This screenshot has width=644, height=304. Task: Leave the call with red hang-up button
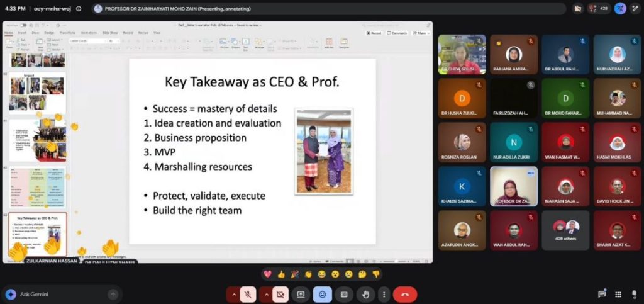pyautogui.click(x=405, y=294)
